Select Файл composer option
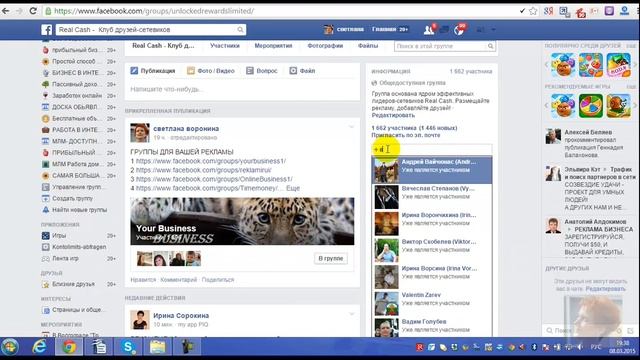 (302, 71)
